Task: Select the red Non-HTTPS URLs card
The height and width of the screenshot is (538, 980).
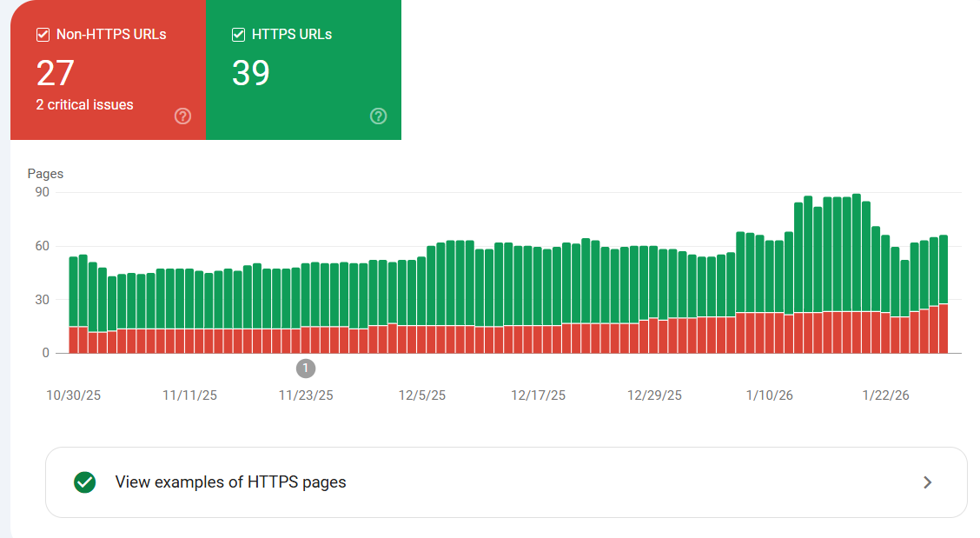Action: (x=108, y=70)
